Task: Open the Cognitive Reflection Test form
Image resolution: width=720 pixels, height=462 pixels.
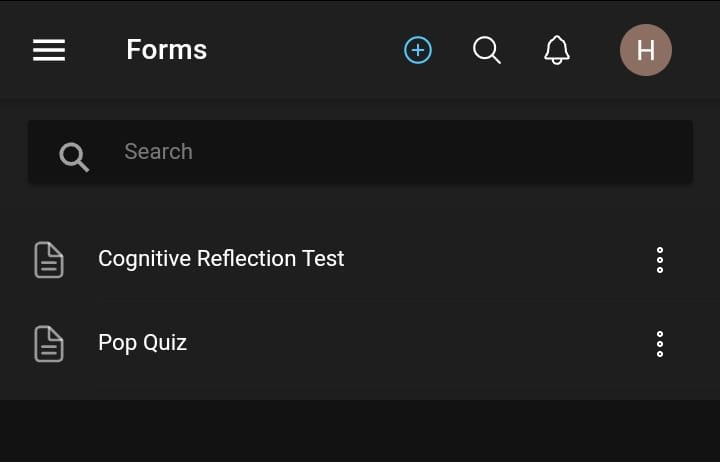Action: click(x=221, y=259)
